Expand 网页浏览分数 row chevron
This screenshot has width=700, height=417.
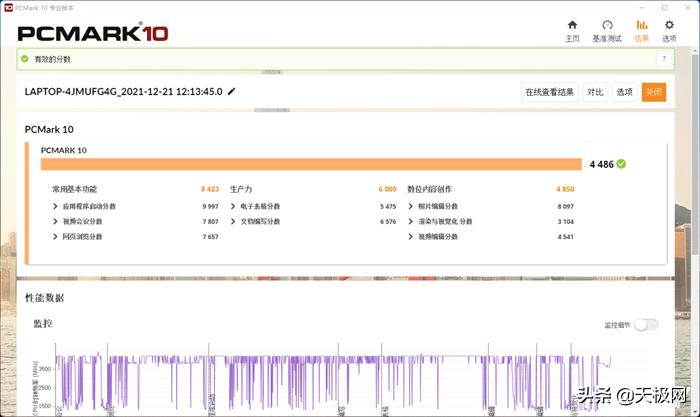(x=55, y=237)
